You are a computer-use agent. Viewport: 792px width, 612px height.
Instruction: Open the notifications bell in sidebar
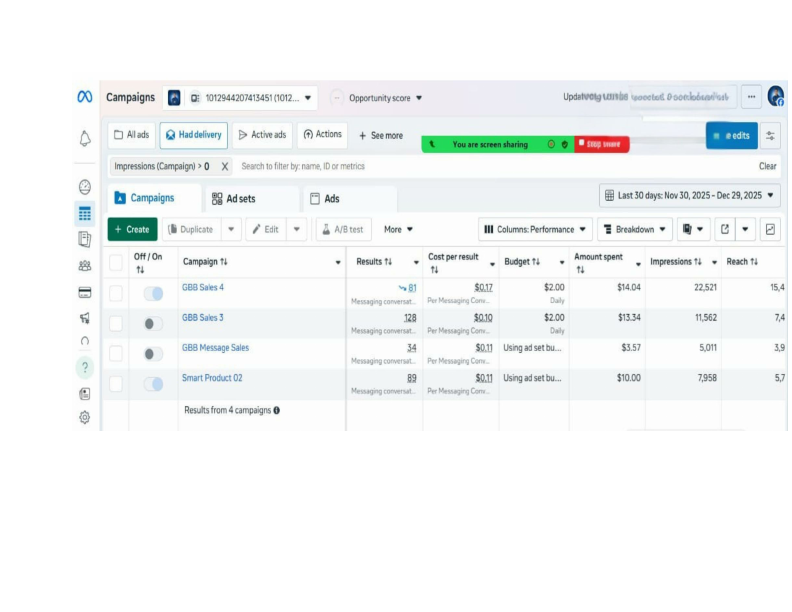click(x=85, y=138)
